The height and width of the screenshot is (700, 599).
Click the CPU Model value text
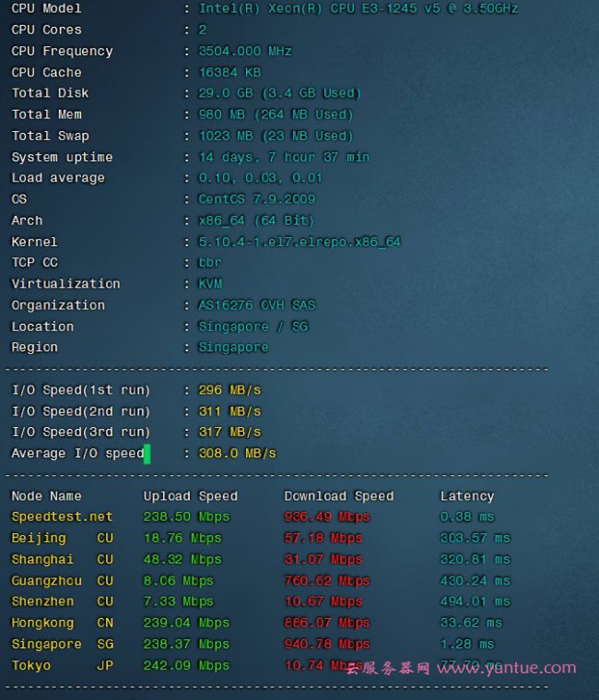click(358, 8)
